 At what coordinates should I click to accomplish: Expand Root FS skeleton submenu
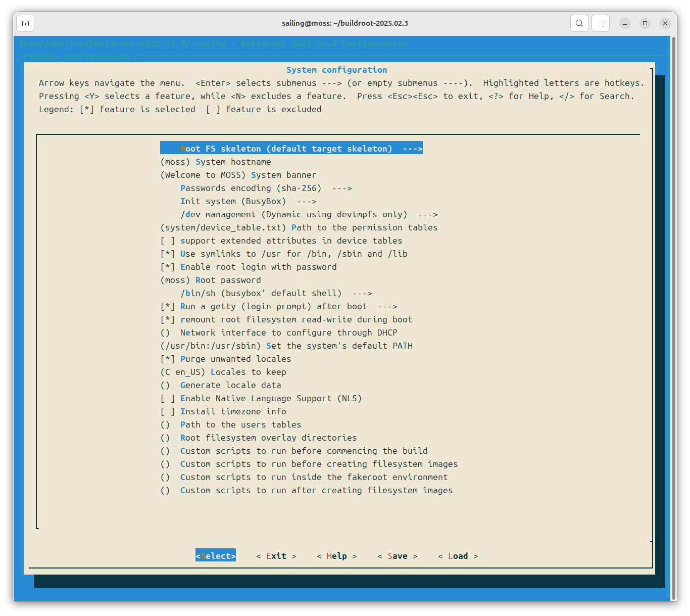(x=291, y=149)
